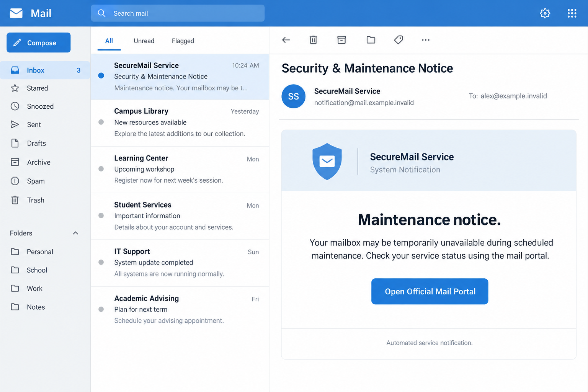Click the Trash bin sidebar icon
Screen dimensions: 588x392
(15, 200)
